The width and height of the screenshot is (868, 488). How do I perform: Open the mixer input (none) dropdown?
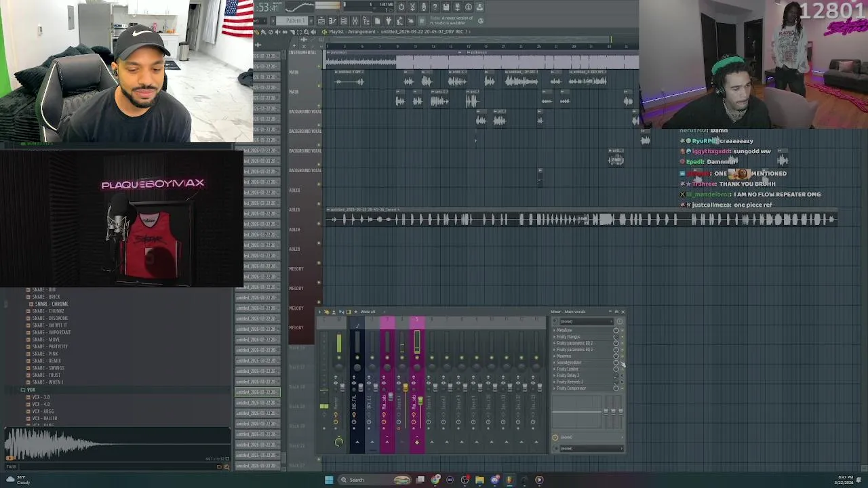[x=586, y=321]
